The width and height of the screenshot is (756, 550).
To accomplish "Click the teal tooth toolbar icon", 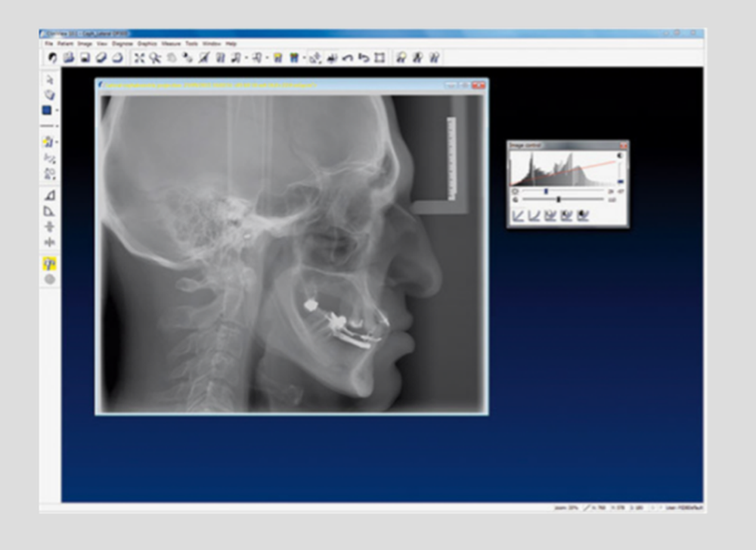I will click(x=294, y=58).
